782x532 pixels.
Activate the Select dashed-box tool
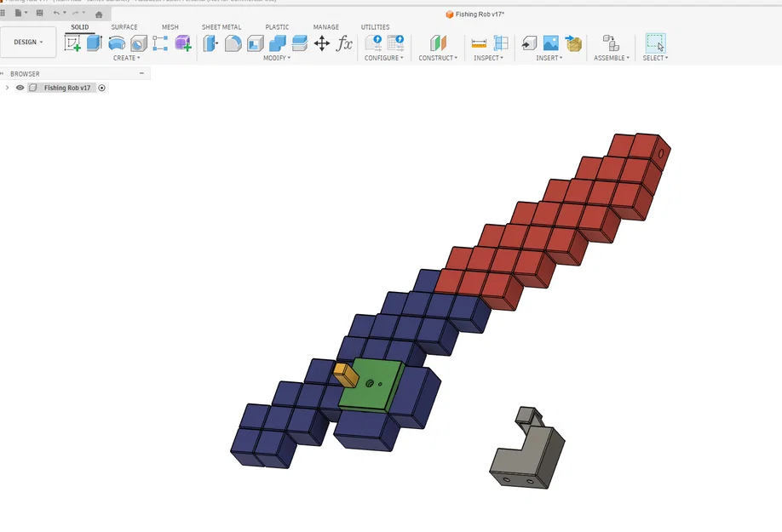click(x=655, y=43)
